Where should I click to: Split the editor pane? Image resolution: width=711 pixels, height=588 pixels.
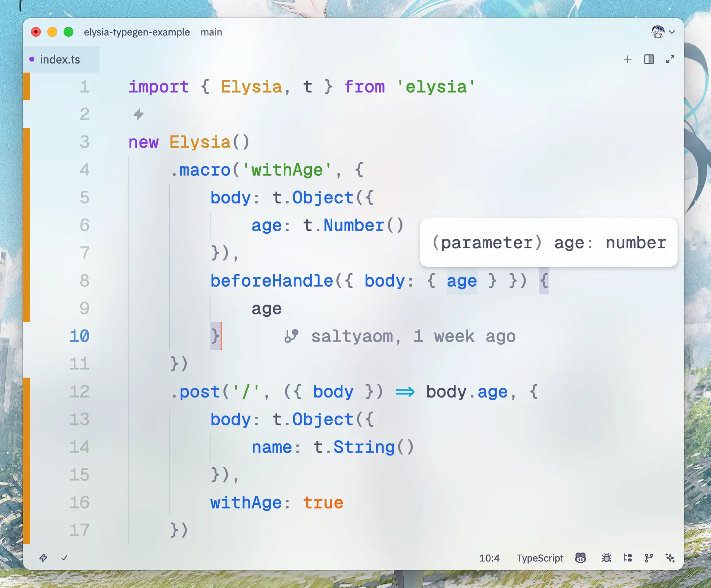coord(649,60)
